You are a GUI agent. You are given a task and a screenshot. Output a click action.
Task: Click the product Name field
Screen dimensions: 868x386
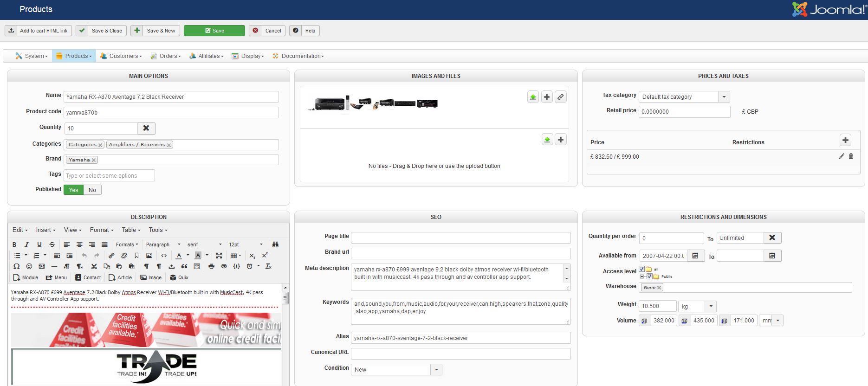pyautogui.click(x=171, y=97)
